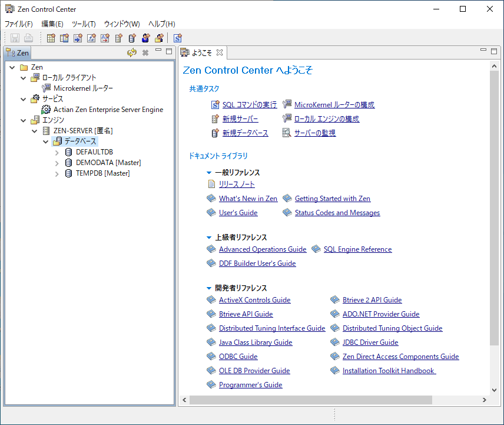Open the Getting Started with Zen link
The height and width of the screenshot is (425, 504).
coord(332,199)
